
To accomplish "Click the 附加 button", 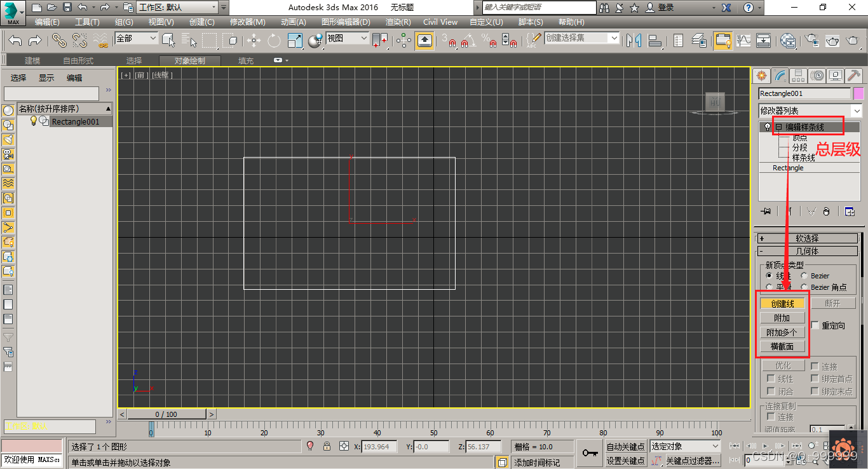I will coord(783,318).
